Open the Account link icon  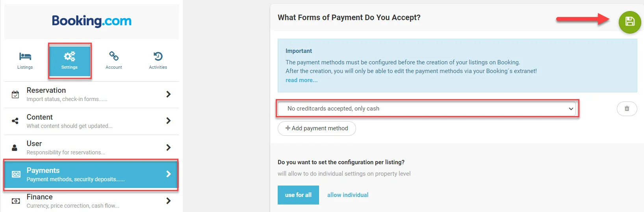[x=114, y=56]
